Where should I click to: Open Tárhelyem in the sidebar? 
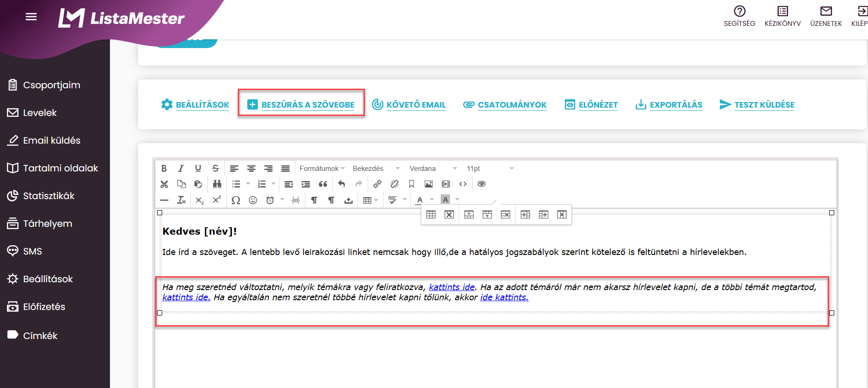pos(40,224)
